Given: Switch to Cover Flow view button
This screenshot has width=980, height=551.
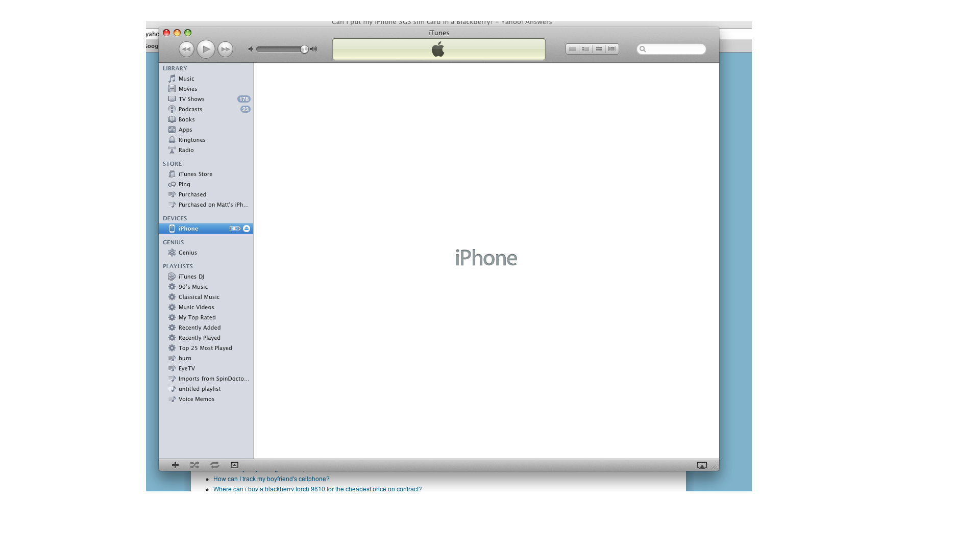Looking at the screenshot, I should (x=612, y=49).
